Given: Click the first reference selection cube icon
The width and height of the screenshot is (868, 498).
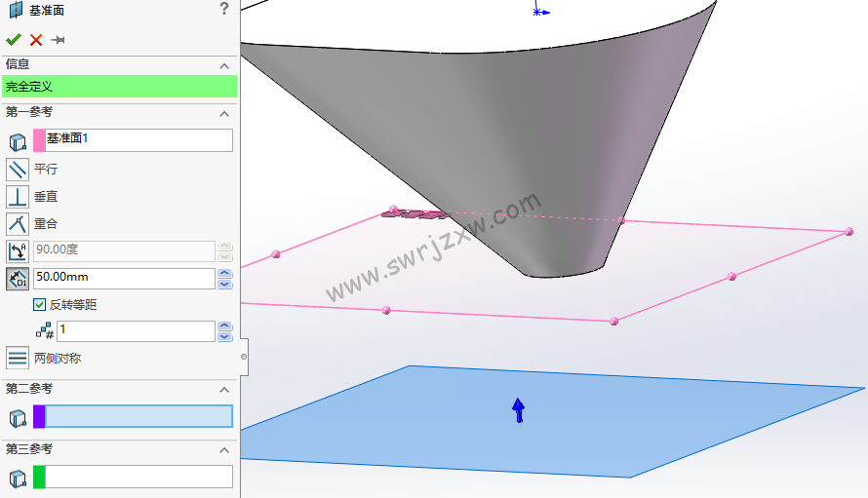Looking at the screenshot, I should pos(18,142).
